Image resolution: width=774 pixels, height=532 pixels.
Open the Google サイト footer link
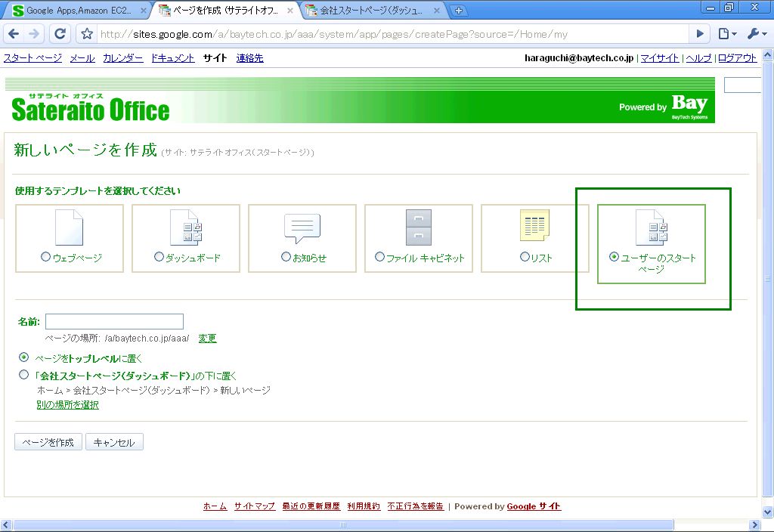click(x=534, y=506)
